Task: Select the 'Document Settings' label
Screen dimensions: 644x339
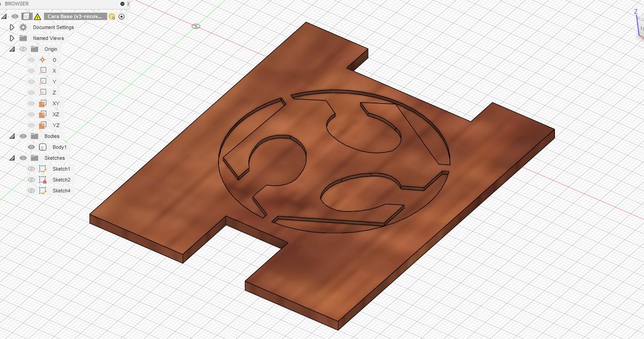Action: click(53, 27)
